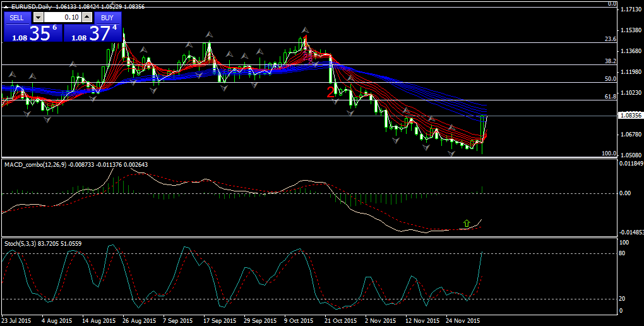Click Fibonacci level label 100.0
The width and height of the screenshot is (644, 326).
point(609,154)
